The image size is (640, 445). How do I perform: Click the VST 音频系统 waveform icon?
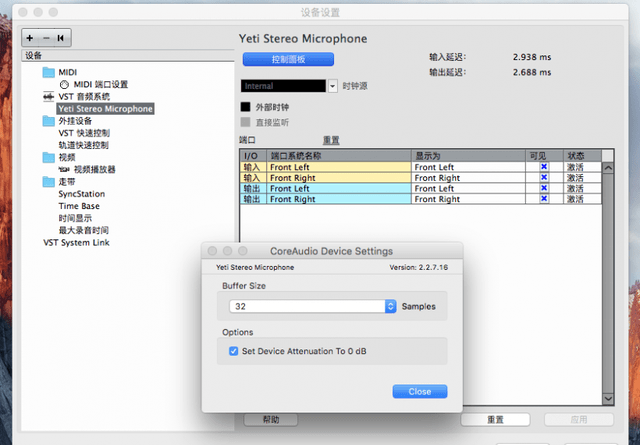pyautogui.click(x=49, y=97)
